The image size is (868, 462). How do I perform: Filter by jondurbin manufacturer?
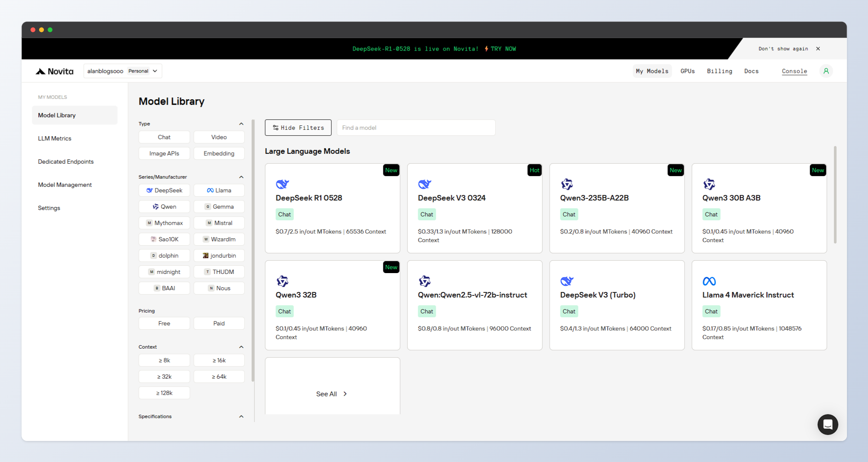[x=219, y=255]
